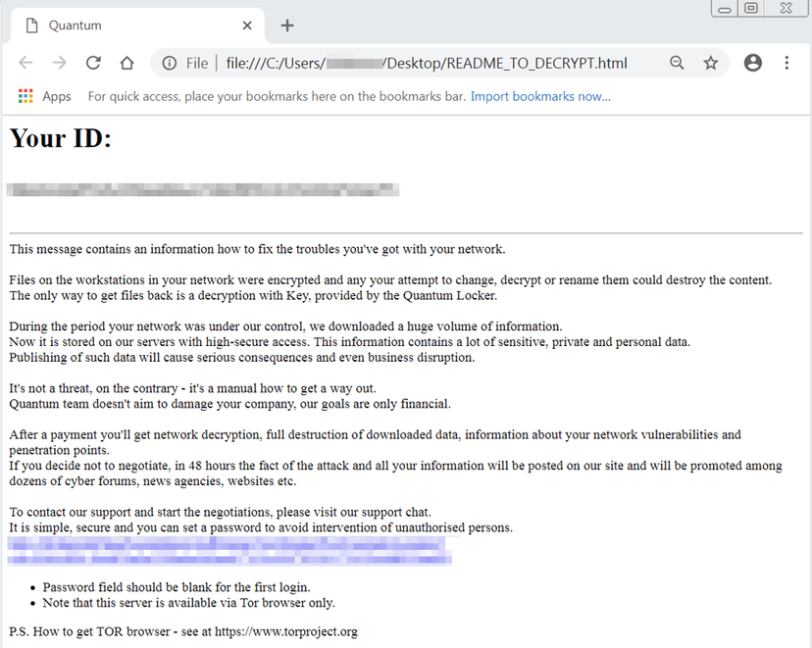Close the Quantum tab
This screenshot has height=648, width=812.
(247, 25)
